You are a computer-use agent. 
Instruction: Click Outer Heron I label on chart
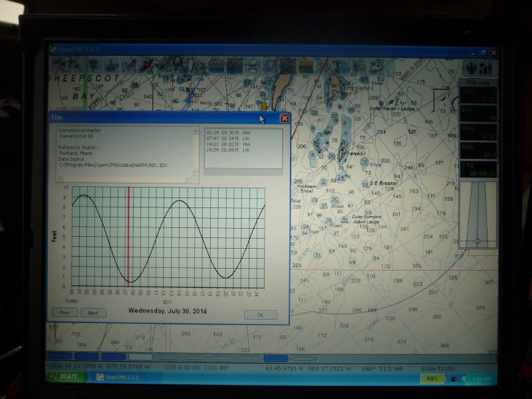coord(357,88)
